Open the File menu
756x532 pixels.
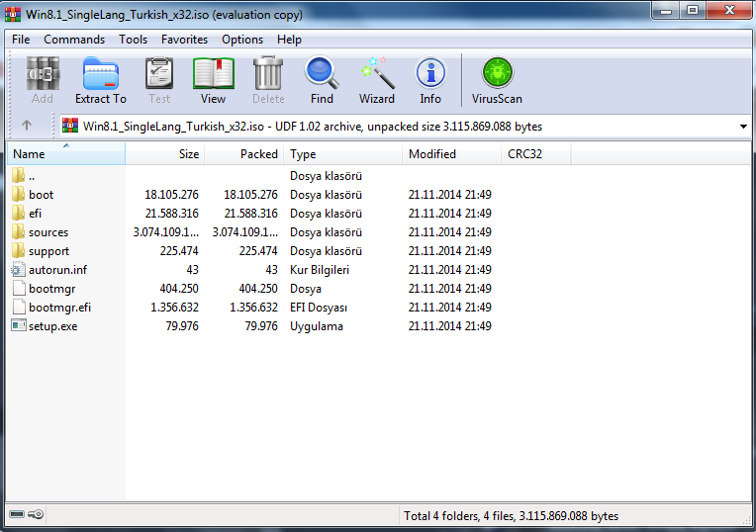[x=21, y=40]
